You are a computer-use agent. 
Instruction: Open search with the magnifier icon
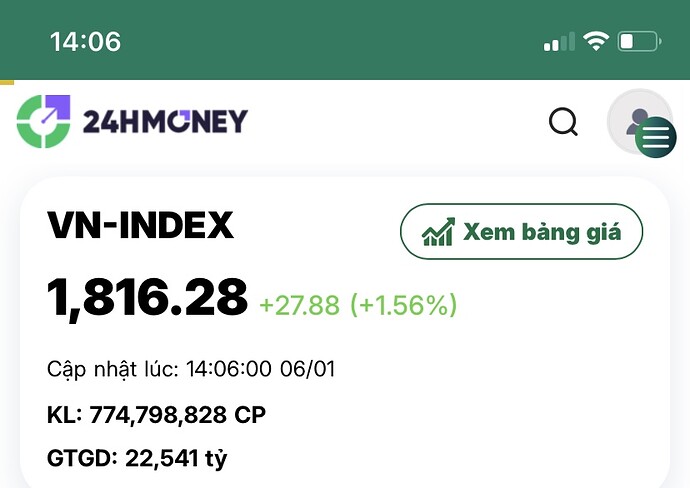564,122
